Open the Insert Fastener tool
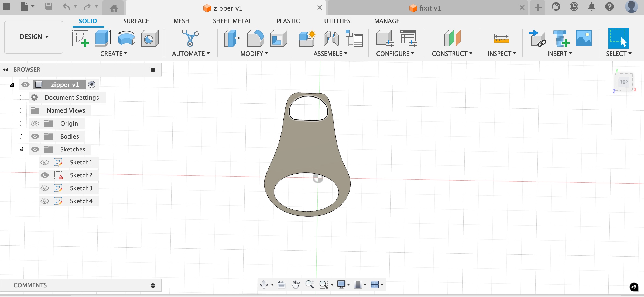644x297 pixels. [x=561, y=38]
